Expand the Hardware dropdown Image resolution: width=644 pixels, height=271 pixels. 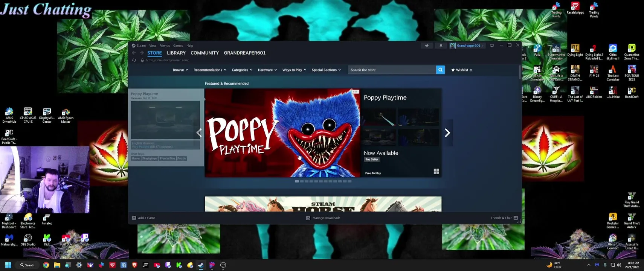[267, 70]
